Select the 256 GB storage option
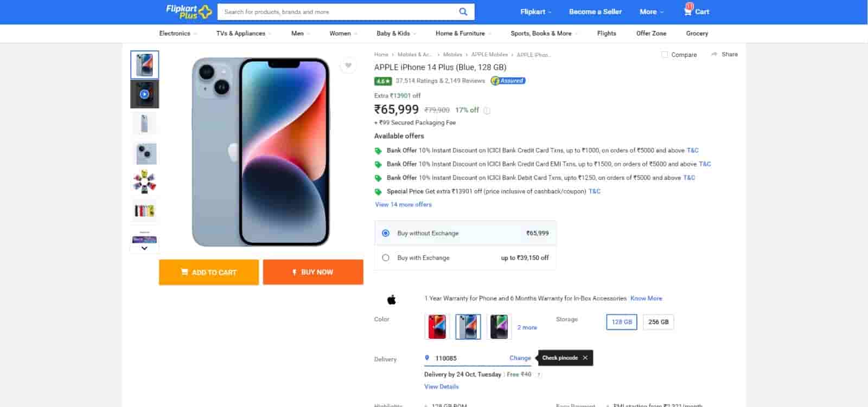868x407 pixels. 658,322
